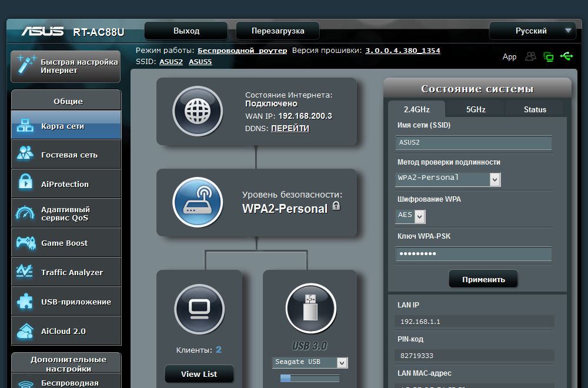This screenshot has height=388, width=588.
Task: Click the DDNS ПЕРЕЙТИ link
Action: click(x=290, y=128)
